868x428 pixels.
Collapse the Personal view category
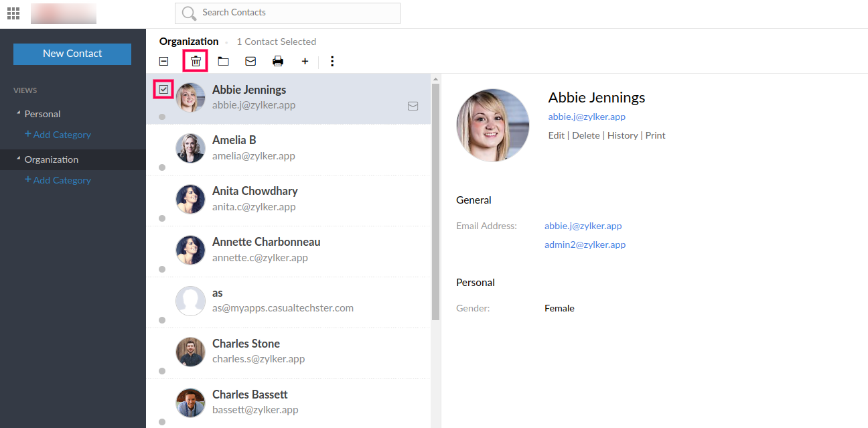19,114
